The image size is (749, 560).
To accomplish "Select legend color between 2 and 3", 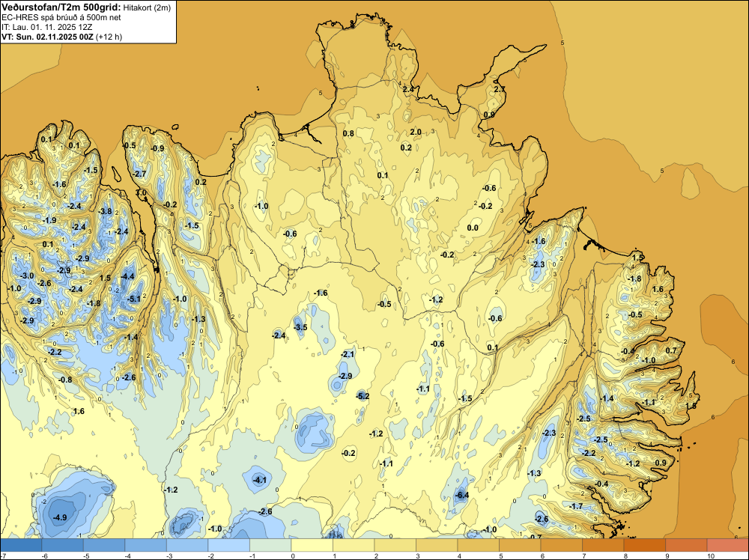I will point(395,545).
